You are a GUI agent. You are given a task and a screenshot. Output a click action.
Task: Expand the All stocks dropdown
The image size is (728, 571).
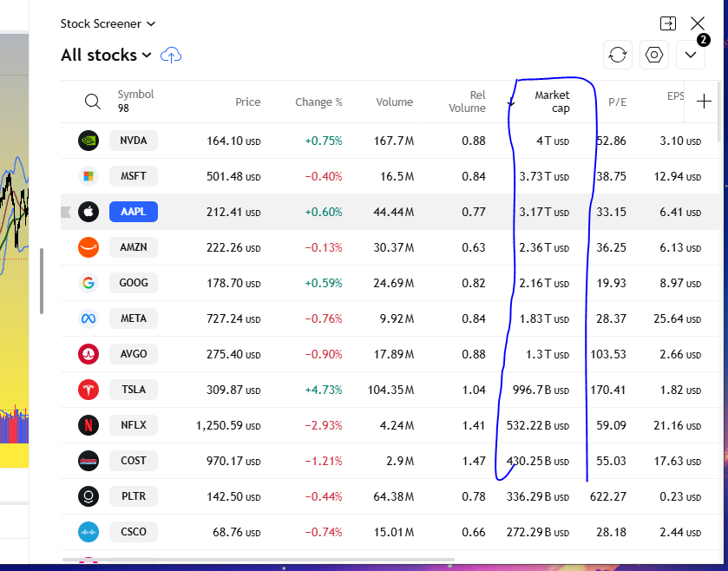coord(106,56)
